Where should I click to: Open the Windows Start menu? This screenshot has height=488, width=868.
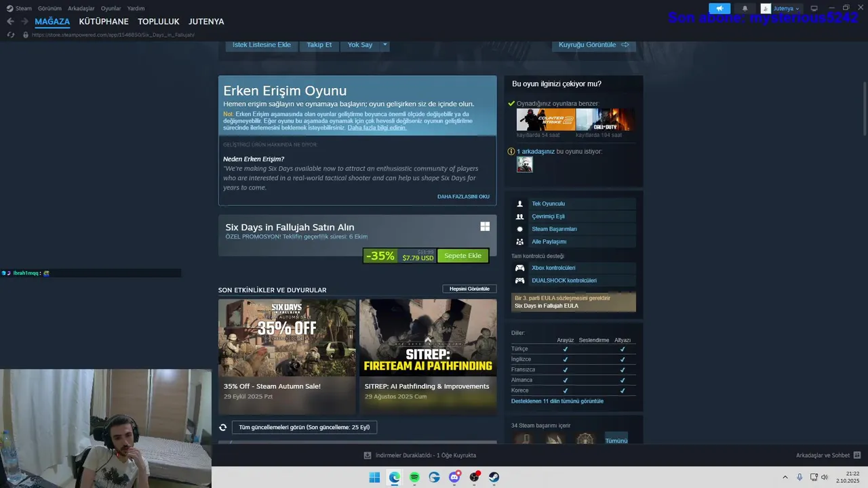374,477
